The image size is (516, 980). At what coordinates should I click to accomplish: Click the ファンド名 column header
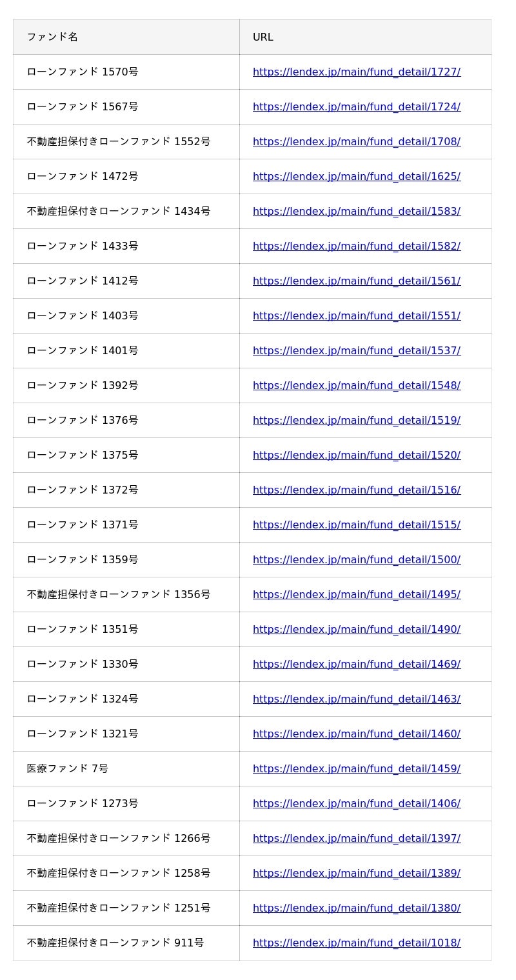pyautogui.click(x=52, y=37)
